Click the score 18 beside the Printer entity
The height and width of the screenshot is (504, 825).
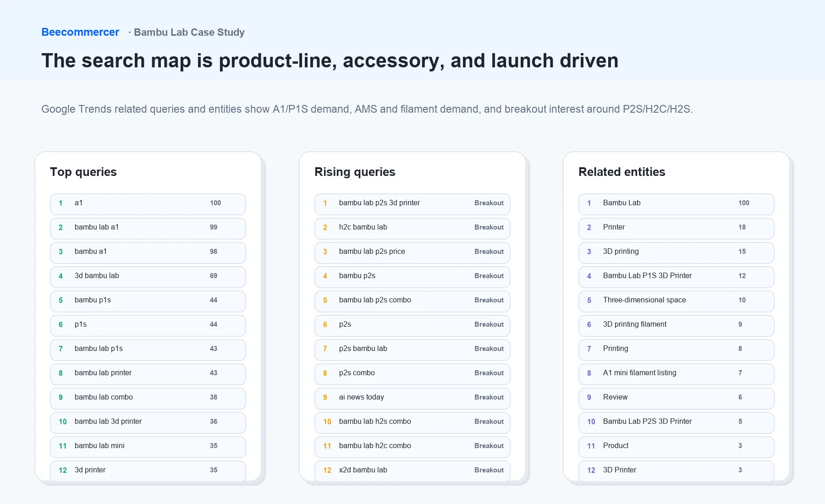point(742,227)
